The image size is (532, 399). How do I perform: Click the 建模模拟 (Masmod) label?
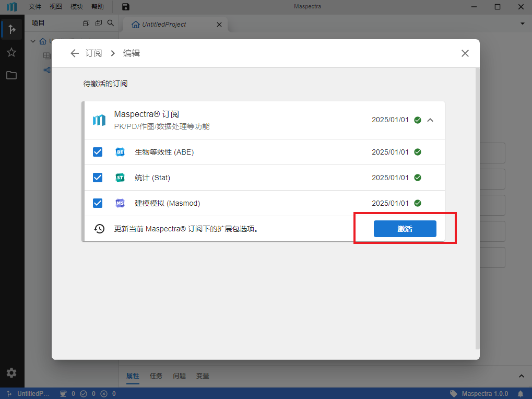pos(167,203)
